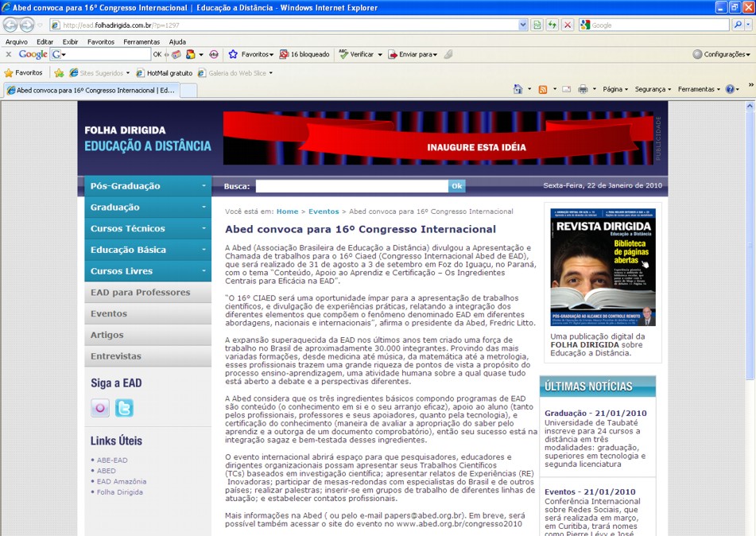Viewport: 756px width, 536px height.
Task: Click the Ok search button
Action: coord(456,186)
